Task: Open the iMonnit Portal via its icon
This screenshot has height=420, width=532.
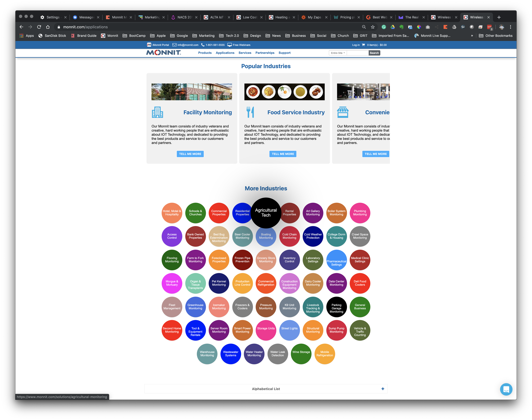Action: click(x=149, y=45)
